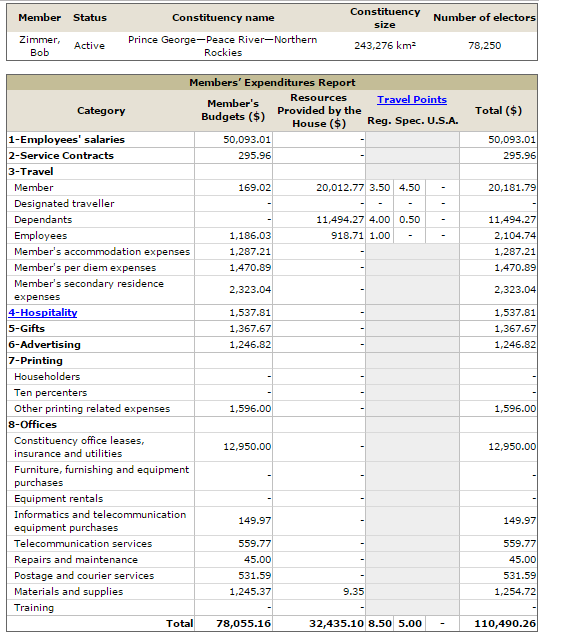Click Resources Provided by the House header
568x640 pixels.
pyautogui.click(x=319, y=111)
